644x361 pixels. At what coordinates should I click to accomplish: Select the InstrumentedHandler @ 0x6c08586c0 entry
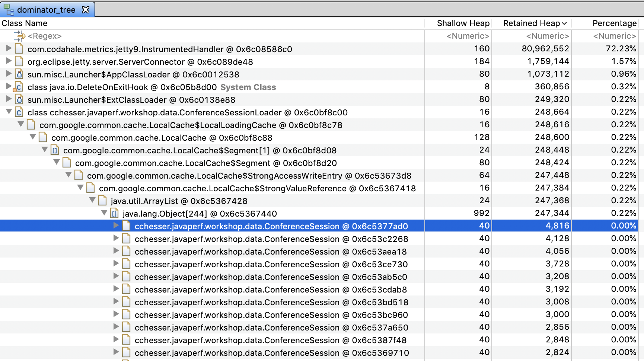click(x=160, y=49)
